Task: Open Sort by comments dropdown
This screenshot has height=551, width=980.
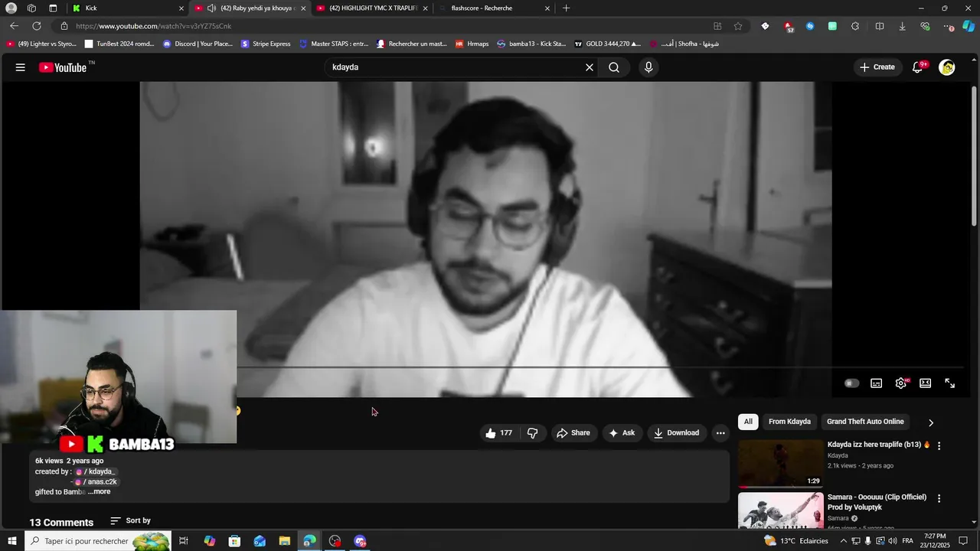Action: tap(130, 520)
